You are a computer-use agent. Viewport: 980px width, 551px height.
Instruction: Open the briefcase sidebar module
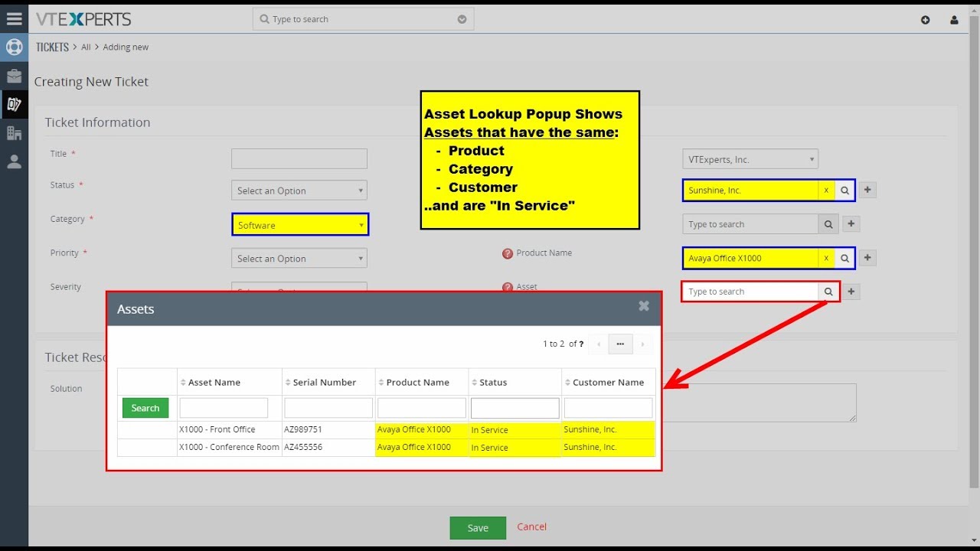[14, 76]
